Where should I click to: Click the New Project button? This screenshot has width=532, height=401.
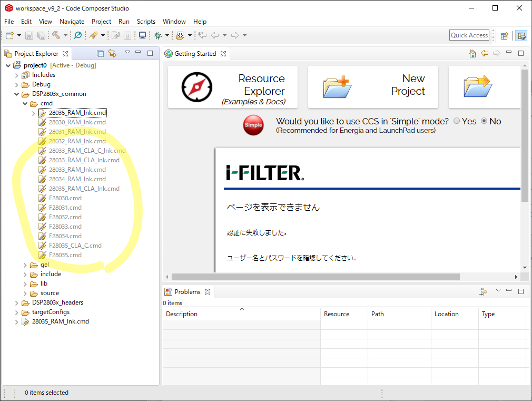(x=374, y=87)
